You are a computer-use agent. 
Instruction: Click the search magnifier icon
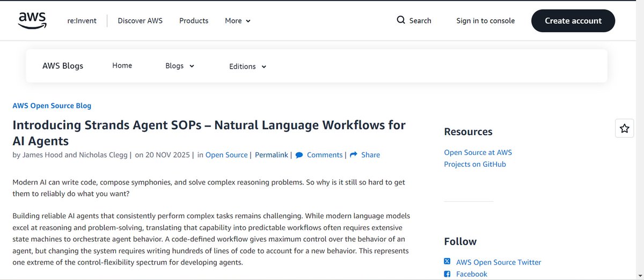pyautogui.click(x=401, y=20)
